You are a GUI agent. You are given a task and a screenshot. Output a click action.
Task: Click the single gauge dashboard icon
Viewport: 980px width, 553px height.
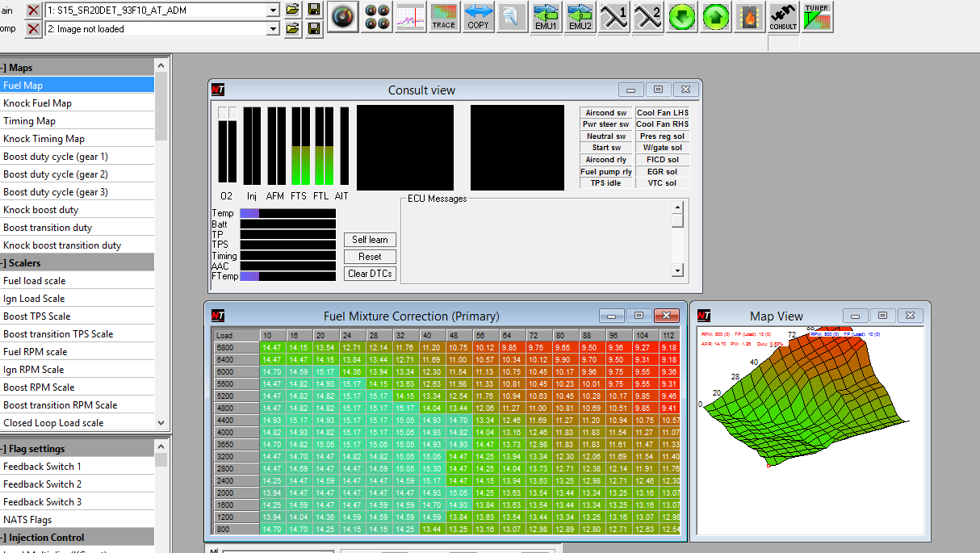[343, 16]
